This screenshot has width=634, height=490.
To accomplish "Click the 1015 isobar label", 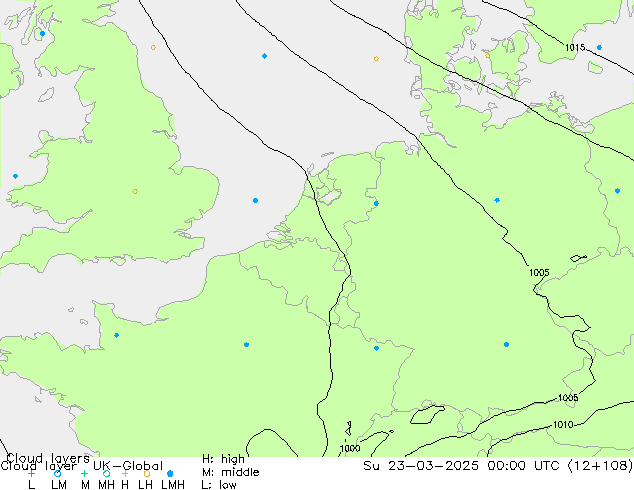I will (575, 48).
